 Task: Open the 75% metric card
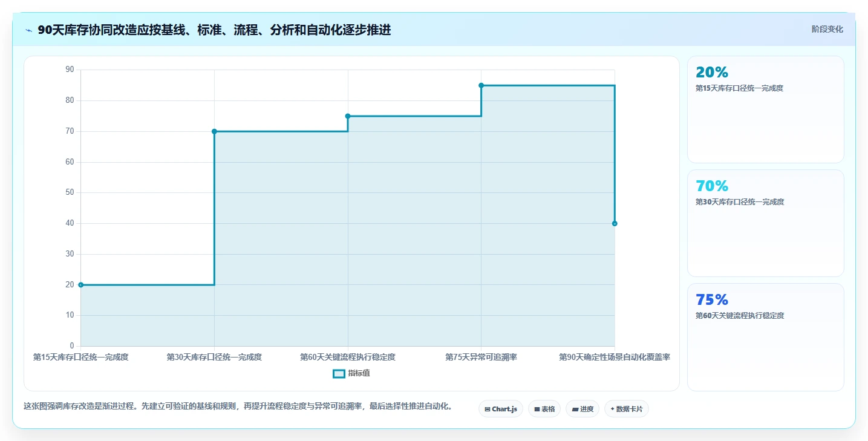pos(765,337)
